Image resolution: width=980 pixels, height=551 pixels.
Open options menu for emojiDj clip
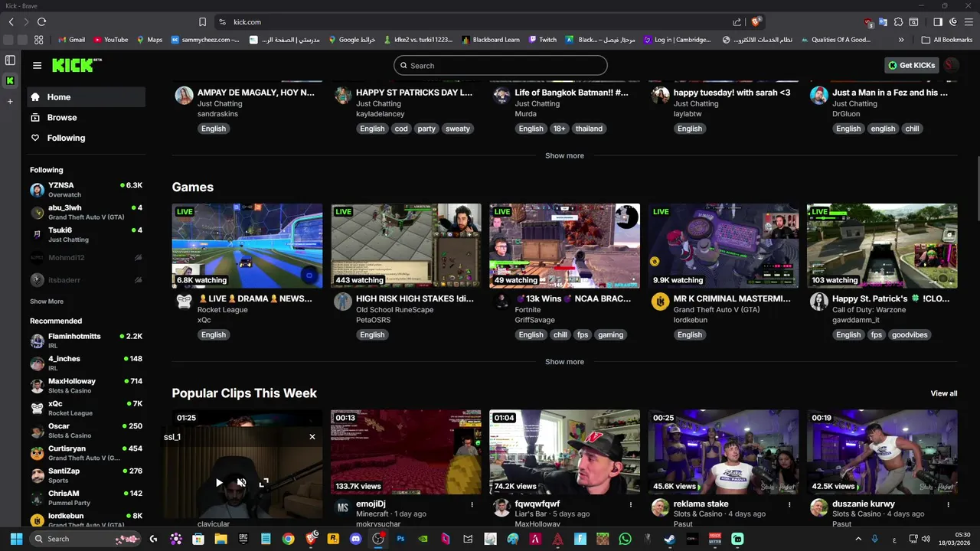(472, 504)
